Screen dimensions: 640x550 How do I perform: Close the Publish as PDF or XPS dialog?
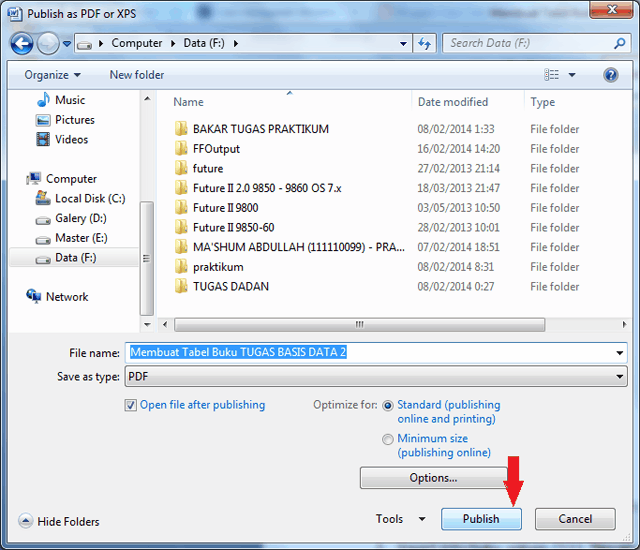[x=611, y=10]
